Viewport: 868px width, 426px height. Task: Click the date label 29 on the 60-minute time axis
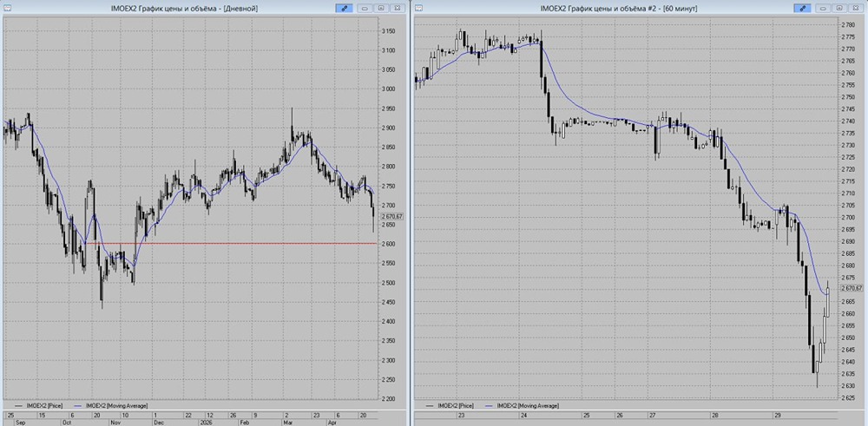point(779,415)
